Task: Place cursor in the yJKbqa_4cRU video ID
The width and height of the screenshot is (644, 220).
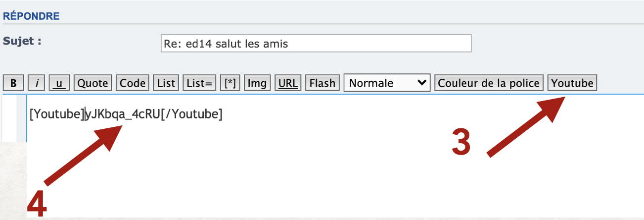Action: click(123, 114)
